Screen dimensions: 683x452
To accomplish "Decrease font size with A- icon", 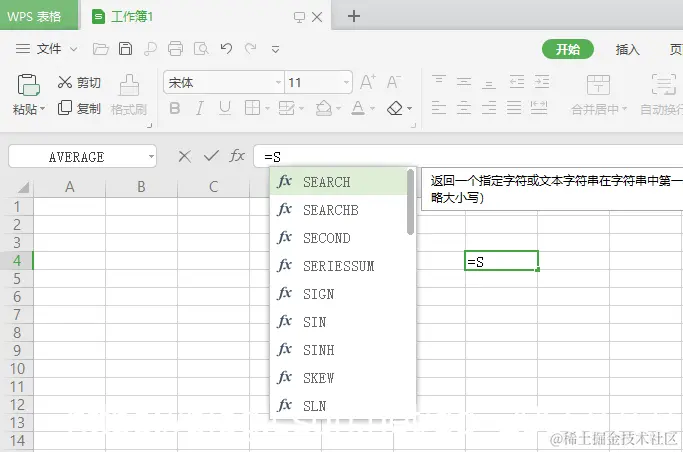I will tap(394, 82).
